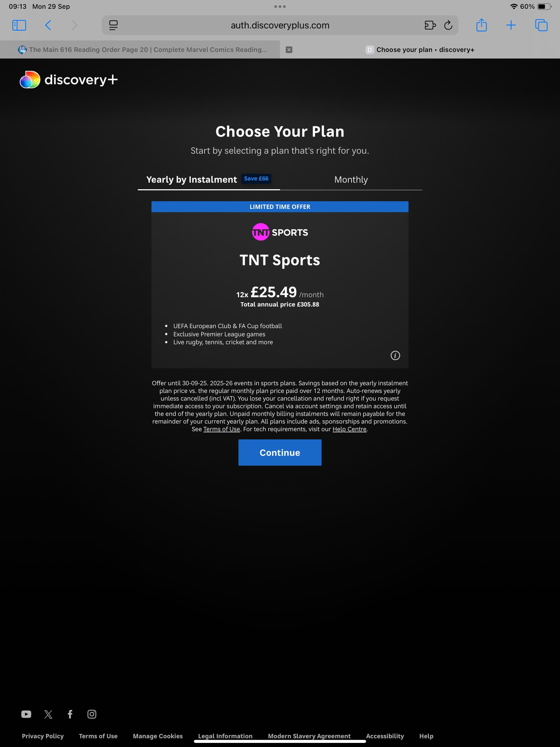Close the Marvel reading order tab
This screenshot has height=747, width=560.
(x=289, y=50)
